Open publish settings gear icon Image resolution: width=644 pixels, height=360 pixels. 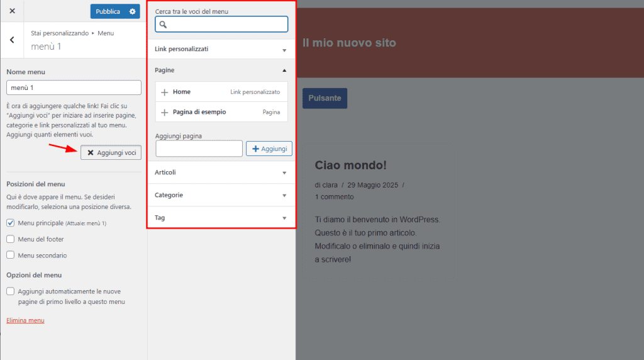[132, 11]
